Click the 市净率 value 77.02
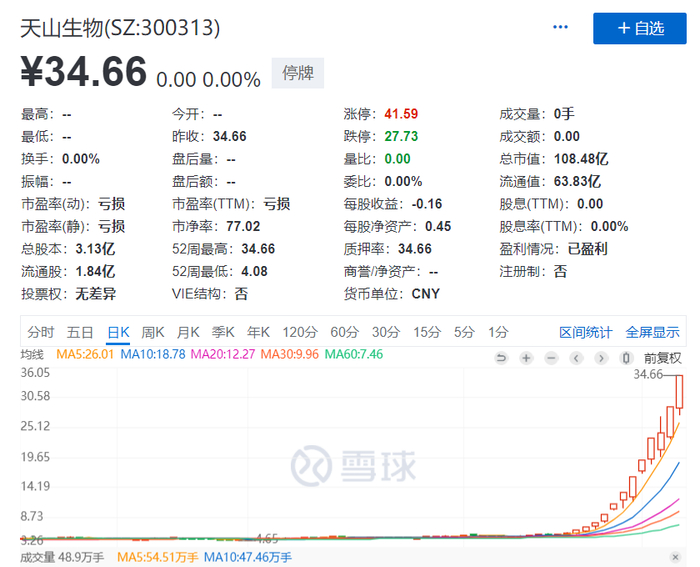Screen dimensions: 700x567 (x=243, y=227)
